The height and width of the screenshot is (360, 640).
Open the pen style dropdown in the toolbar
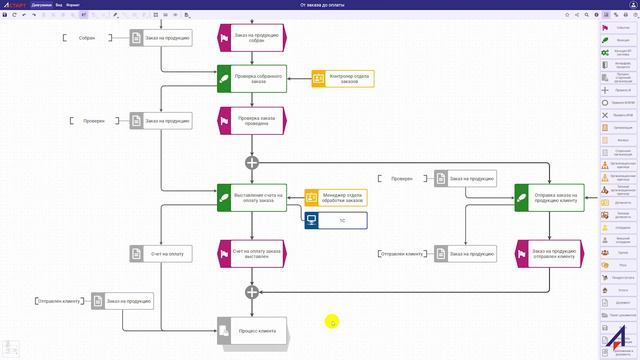116,15
